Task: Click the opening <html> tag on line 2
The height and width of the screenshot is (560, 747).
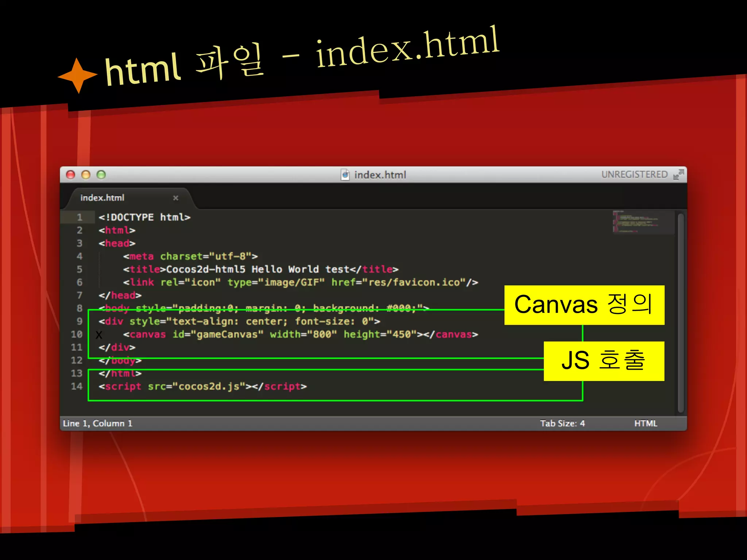Action: click(x=117, y=230)
